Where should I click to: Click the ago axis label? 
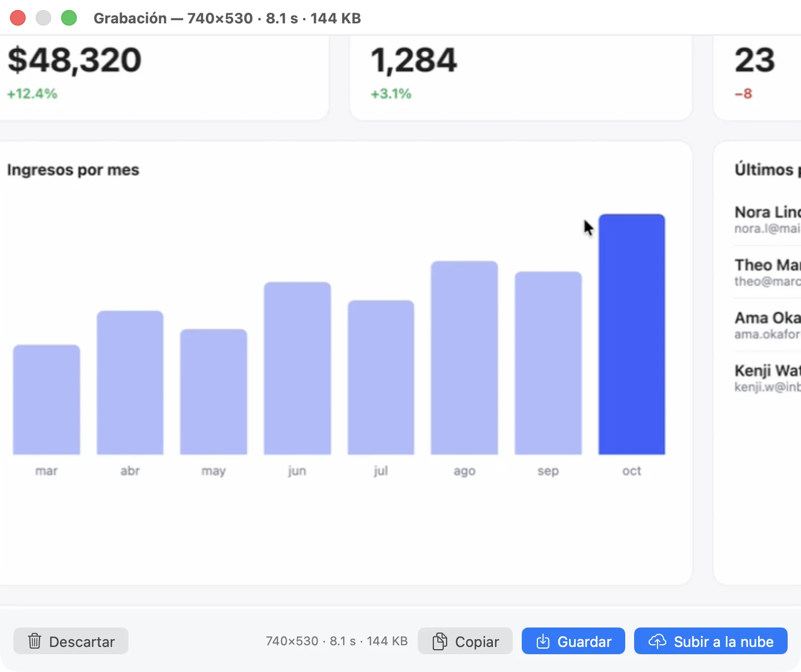pos(464,472)
